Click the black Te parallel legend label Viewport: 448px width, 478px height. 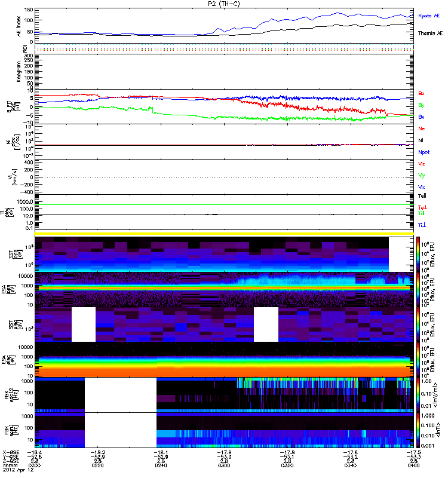(422, 196)
